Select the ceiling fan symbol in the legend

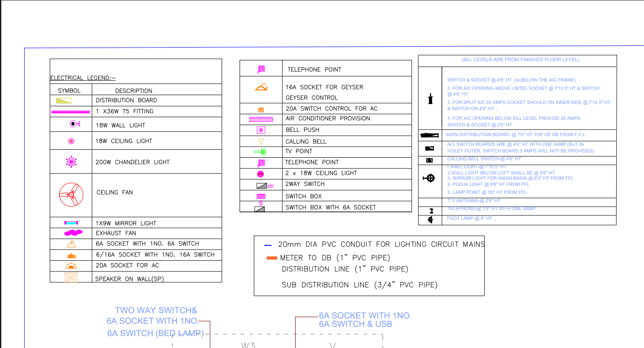pos(70,193)
